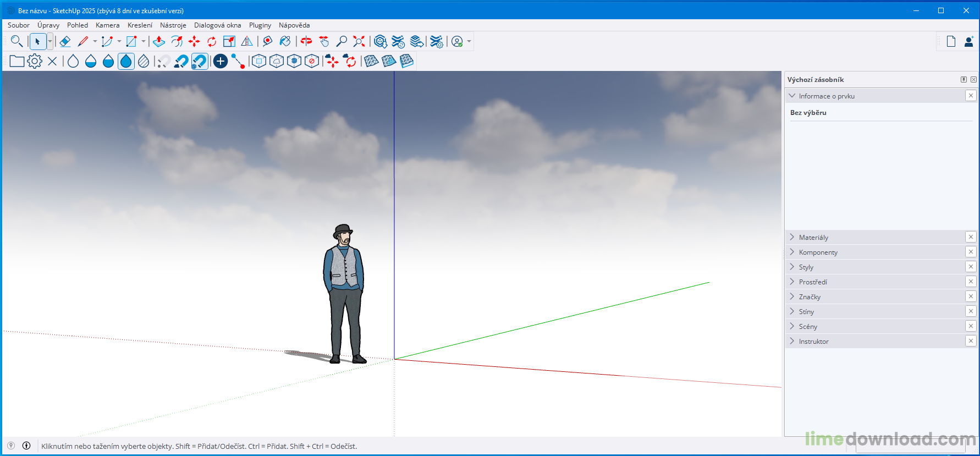Image resolution: width=980 pixels, height=456 pixels.
Task: Expand the Komponenty panel section
Action: click(x=818, y=252)
